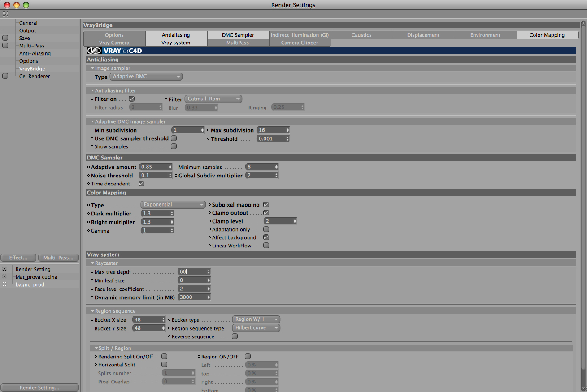This screenshot has height=392, width=587.
Task: Switch to the DMC Sampler tab
Action: (238, 35)
